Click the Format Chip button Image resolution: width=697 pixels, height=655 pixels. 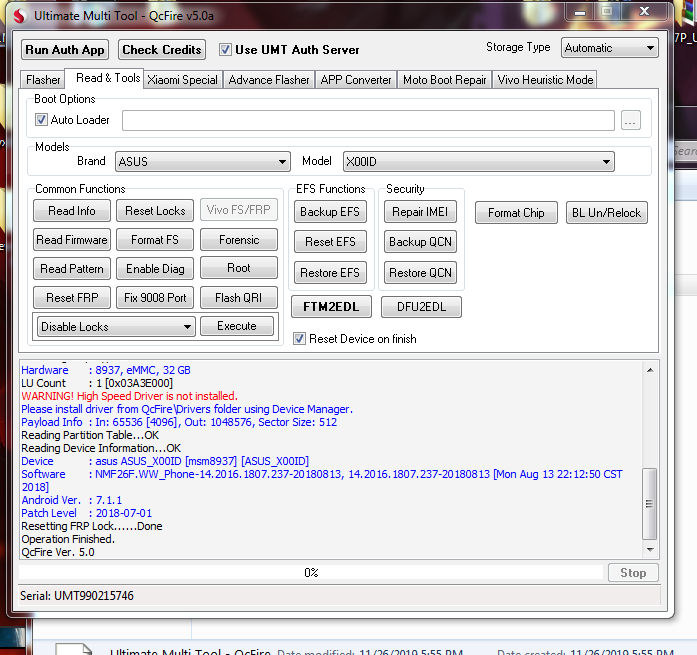(516, 213)
